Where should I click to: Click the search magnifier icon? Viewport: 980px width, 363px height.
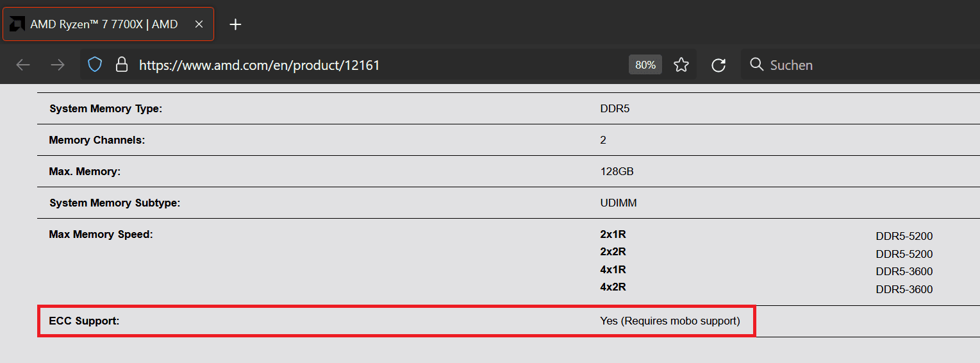click(x=756, y=65)
